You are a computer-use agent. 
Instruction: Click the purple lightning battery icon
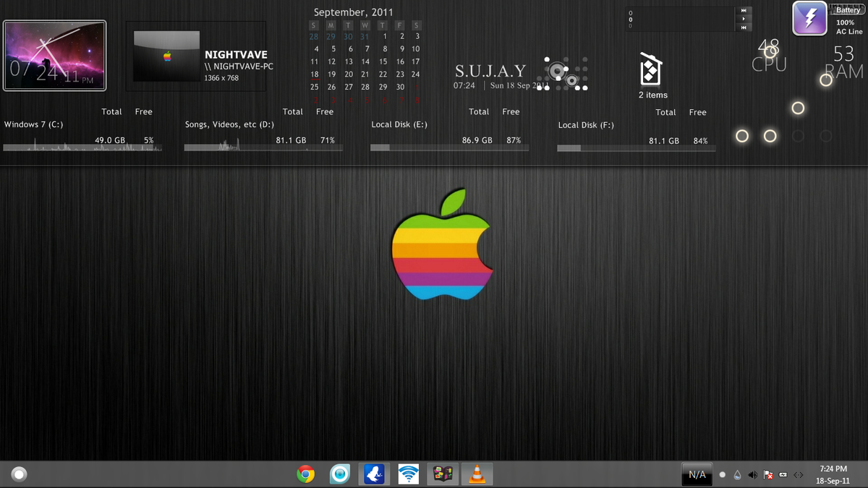[x=810, y=19]
